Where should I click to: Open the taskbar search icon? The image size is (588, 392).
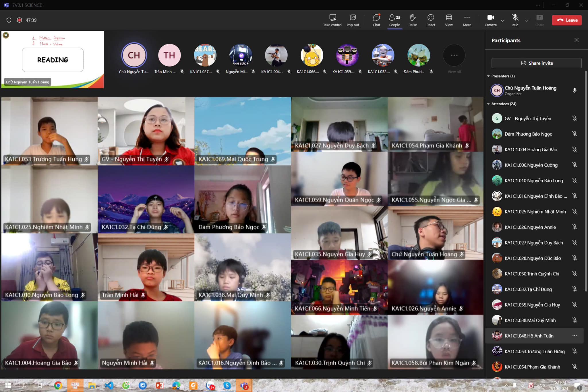25,385
